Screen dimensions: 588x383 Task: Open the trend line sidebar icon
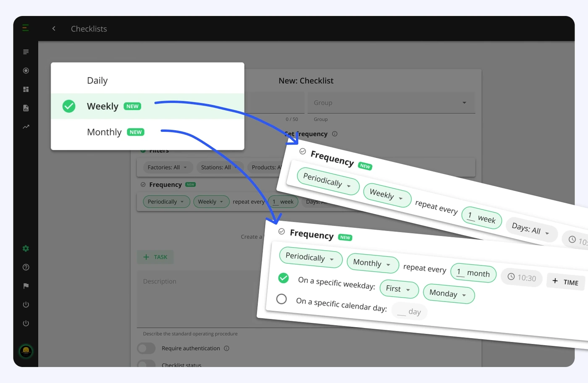26,127
